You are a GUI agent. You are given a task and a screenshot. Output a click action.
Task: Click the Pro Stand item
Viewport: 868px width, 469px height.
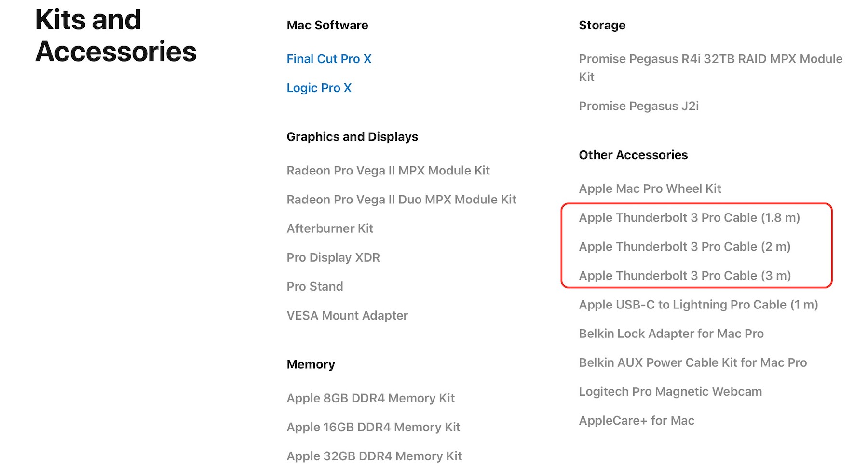315,286
